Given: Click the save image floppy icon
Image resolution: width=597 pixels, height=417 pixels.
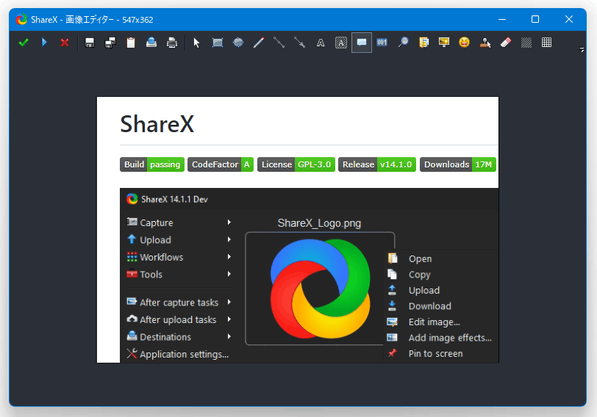Looking at the screenshot, I should coord(89,42).
